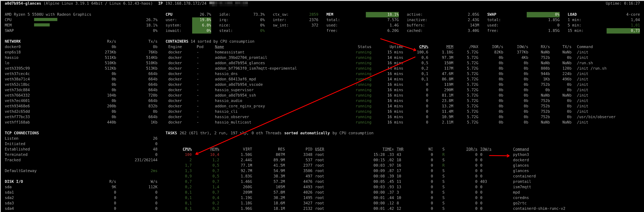Click the mpd process command
The height and width of the screenshot is (212, 644).
click(x=516, y=192)
